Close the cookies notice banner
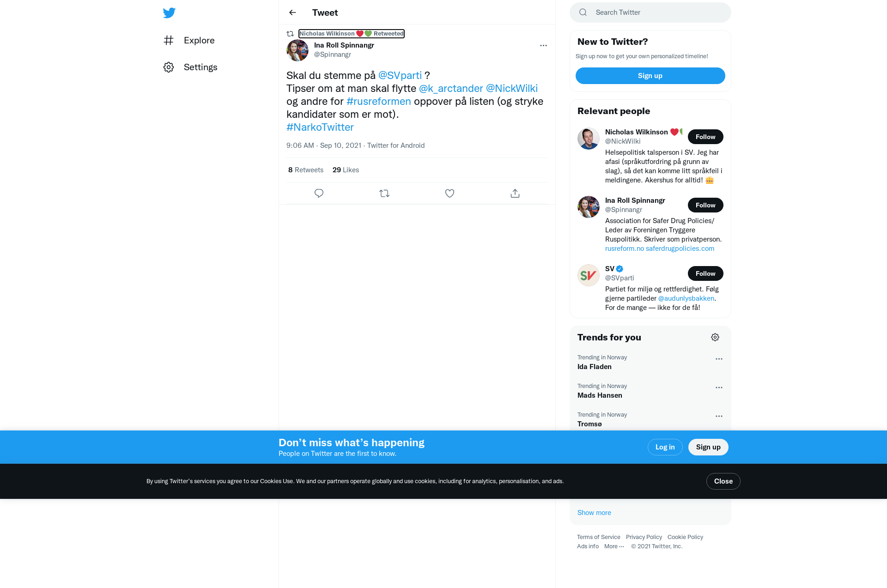This screenshot has height=588, width=887. point(723,481)
